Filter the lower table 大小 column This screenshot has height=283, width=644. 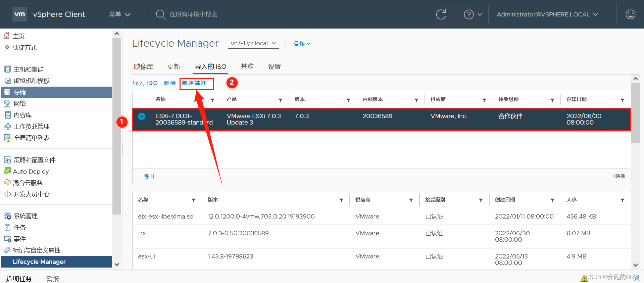[623, 200]
